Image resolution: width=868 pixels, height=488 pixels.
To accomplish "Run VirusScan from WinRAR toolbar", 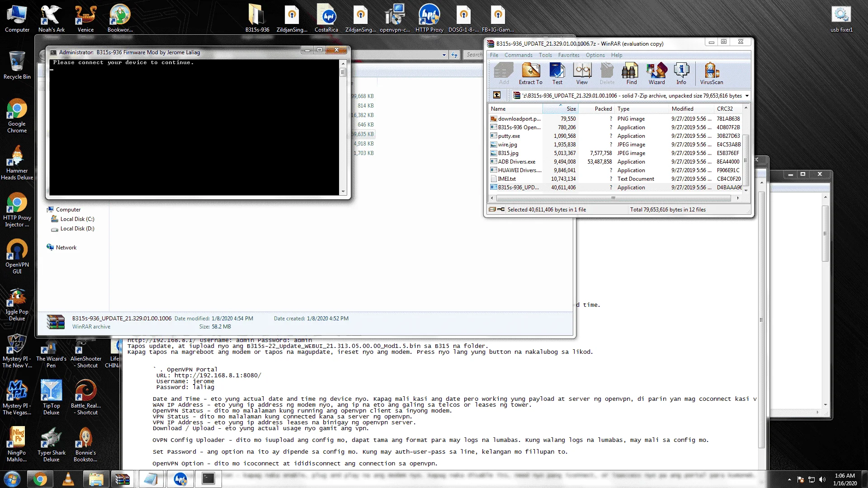I will point(711,74).
